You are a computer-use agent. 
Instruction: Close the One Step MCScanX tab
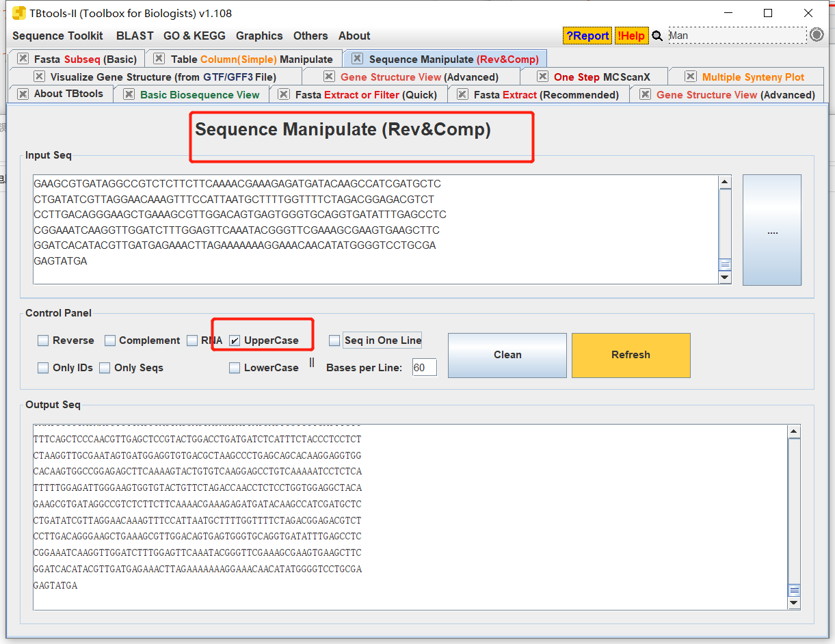pyautogui.click(x=542, y=77)
